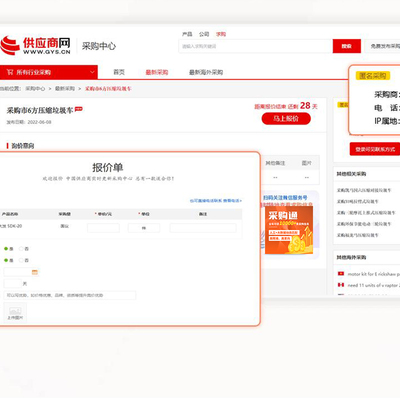
Task: Open the second related purchase listing link
Action: 357,201
